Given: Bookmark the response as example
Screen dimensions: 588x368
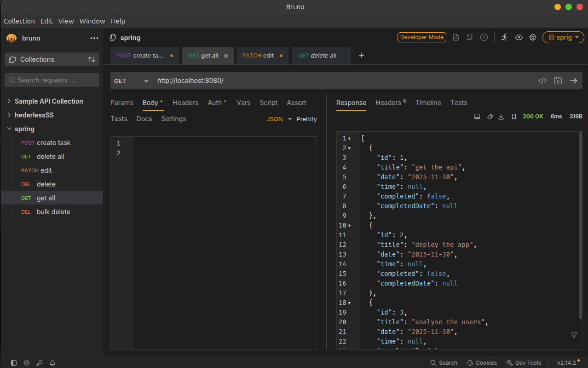Looking at the screenshot, I should pos(514,117).
